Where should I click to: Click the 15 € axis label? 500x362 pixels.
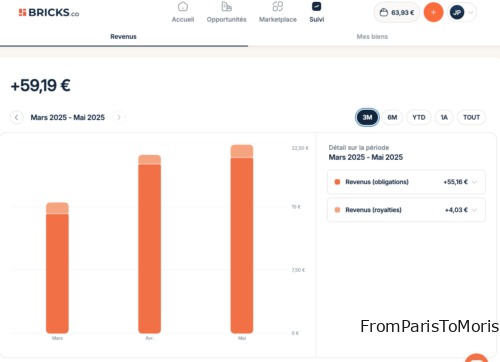click(x=296, y=207)
